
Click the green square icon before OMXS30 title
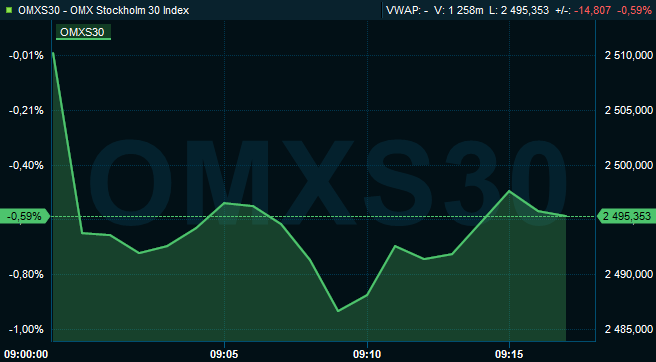pyautogui.click(x=9, y=10)
